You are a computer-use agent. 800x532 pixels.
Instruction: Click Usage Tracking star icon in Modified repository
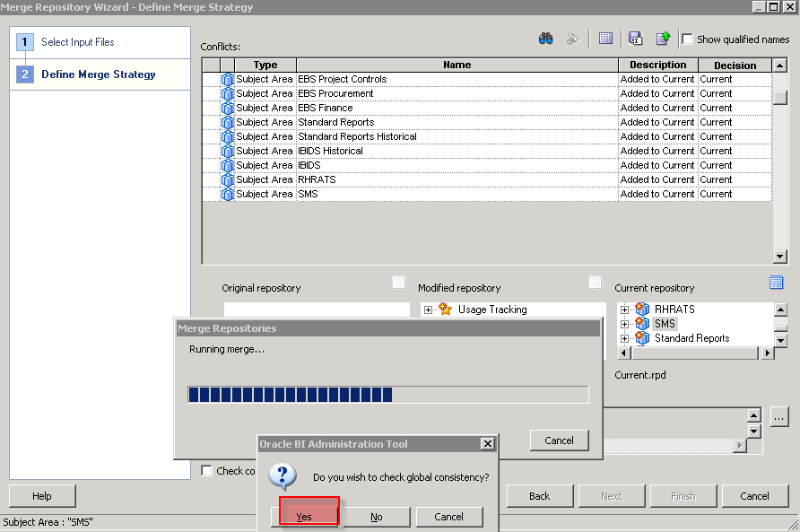coord(446,309)
